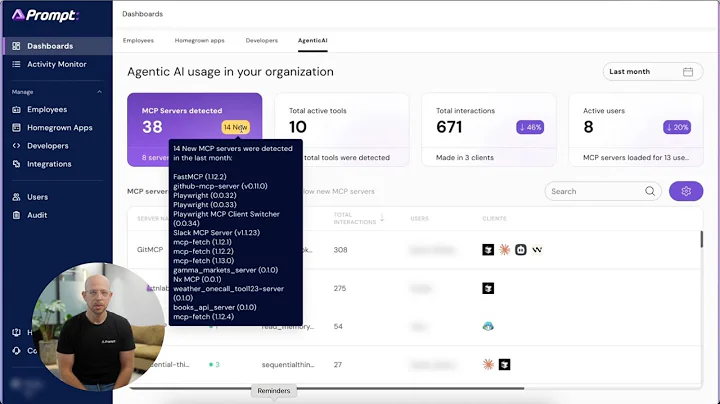Click the magnifier icon in Search box

tap(650, 191)
